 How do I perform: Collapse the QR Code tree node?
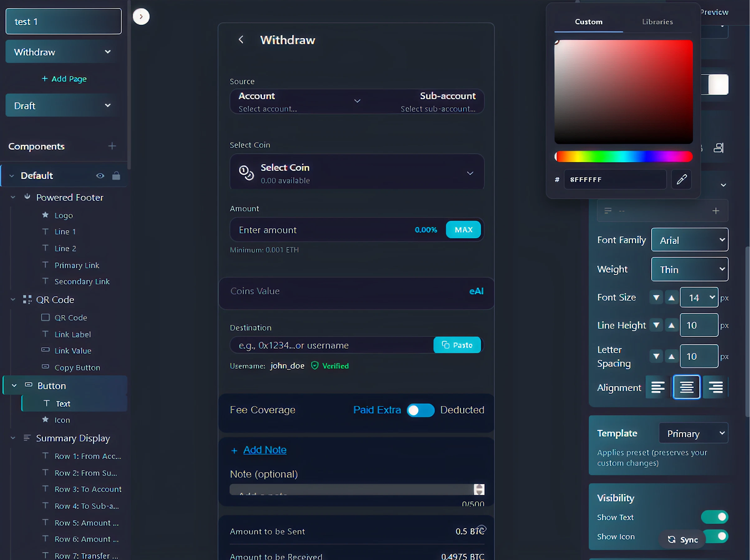13,299
